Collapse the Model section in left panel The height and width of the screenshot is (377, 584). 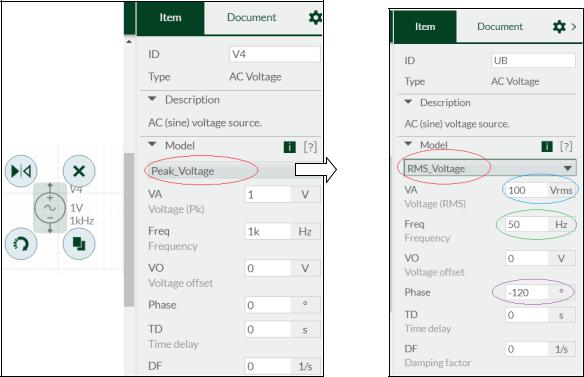click(x=152, y=144)
